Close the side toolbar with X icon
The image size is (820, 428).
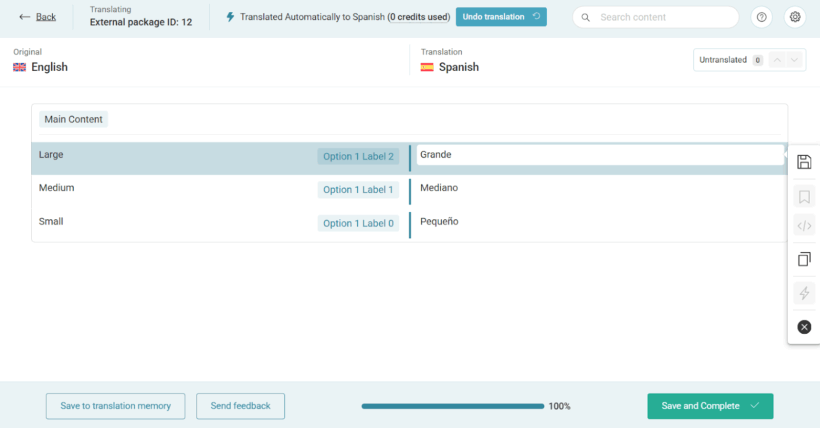click(x=804, y=327)
